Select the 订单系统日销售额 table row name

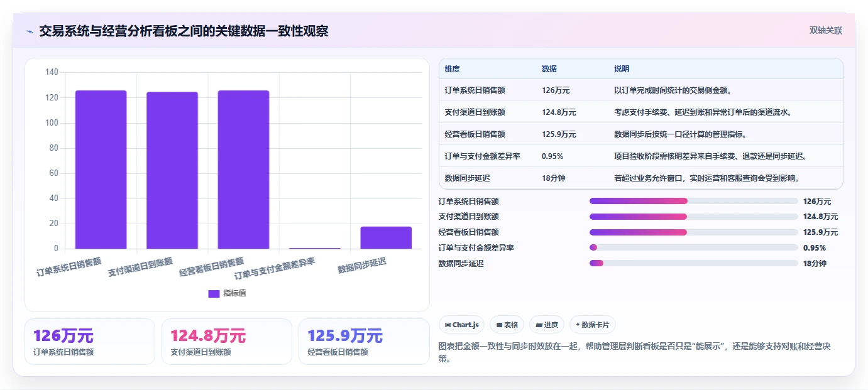[475, 90]
